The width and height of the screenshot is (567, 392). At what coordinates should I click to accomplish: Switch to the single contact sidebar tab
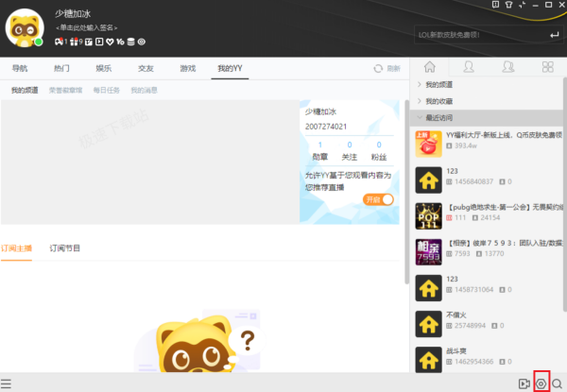[469, 67]
